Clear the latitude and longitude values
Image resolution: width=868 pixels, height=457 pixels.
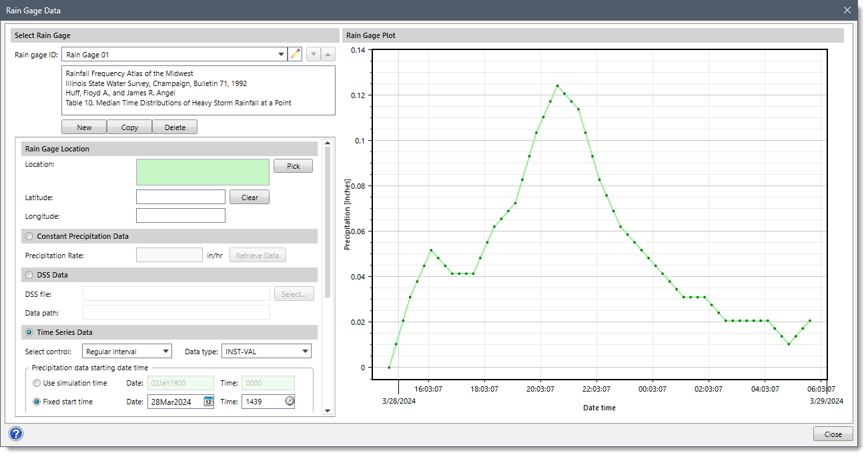point(249,196)
